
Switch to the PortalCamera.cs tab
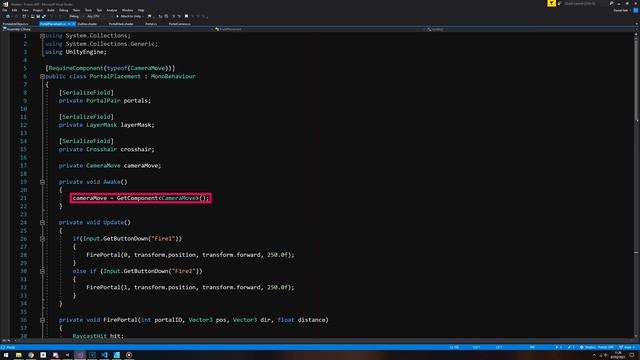click(180, 24)
